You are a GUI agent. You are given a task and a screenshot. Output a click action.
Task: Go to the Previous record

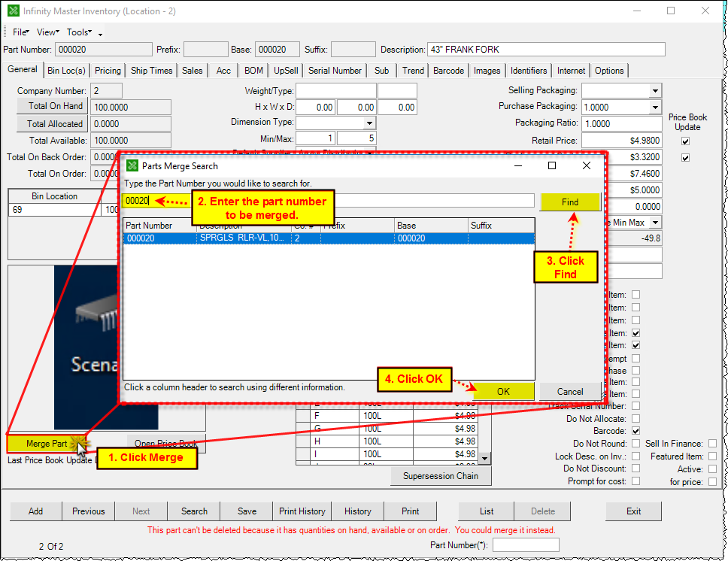pyautogui.click(x=88, y=511)
